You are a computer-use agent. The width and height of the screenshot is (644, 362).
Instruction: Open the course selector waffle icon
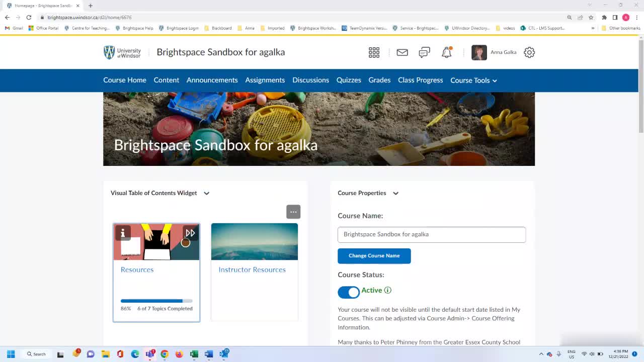coord(374,52)
